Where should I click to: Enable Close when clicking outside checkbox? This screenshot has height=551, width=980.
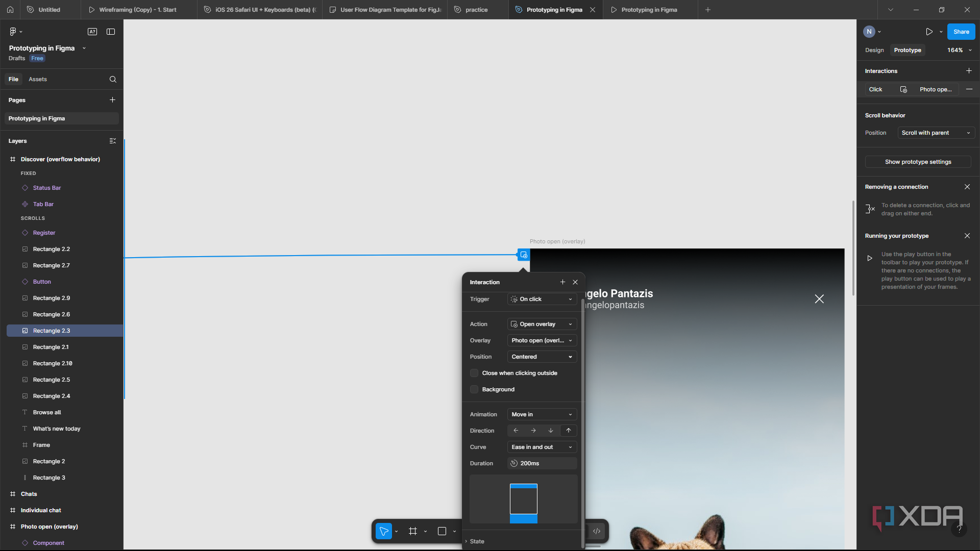474,373
